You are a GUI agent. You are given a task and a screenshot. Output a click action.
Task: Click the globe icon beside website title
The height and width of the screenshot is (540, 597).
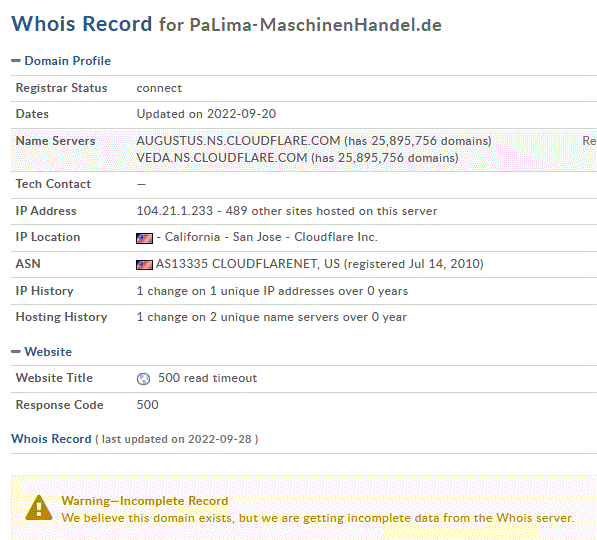[143, 379]
